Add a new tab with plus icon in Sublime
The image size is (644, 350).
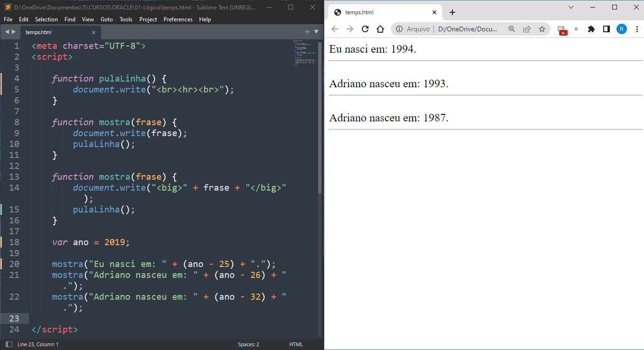(307, 32)
